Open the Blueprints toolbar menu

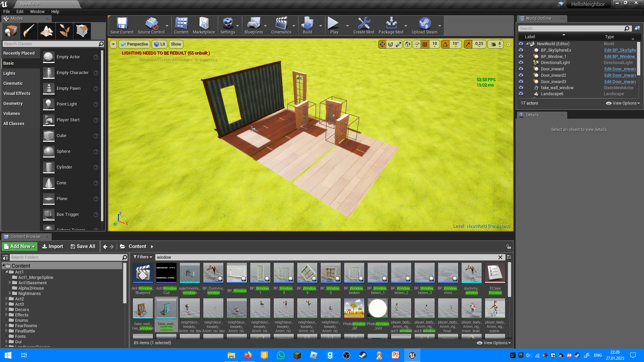(254, 26)
